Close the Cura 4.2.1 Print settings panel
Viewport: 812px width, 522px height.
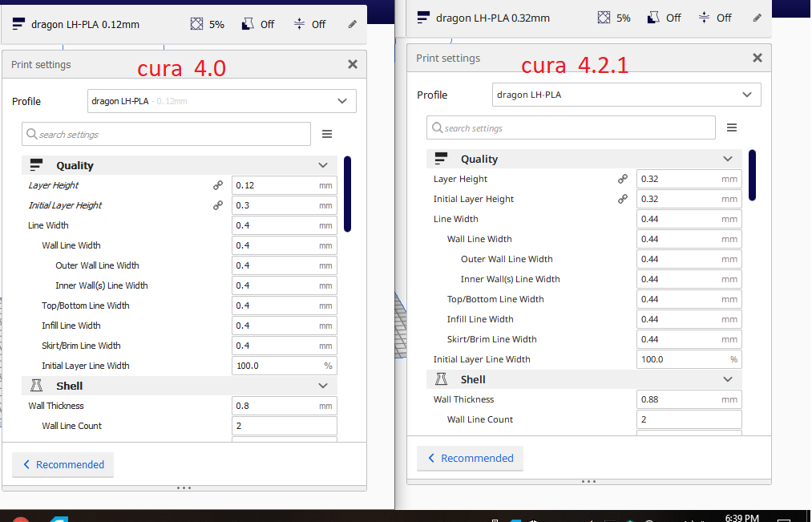757,58
